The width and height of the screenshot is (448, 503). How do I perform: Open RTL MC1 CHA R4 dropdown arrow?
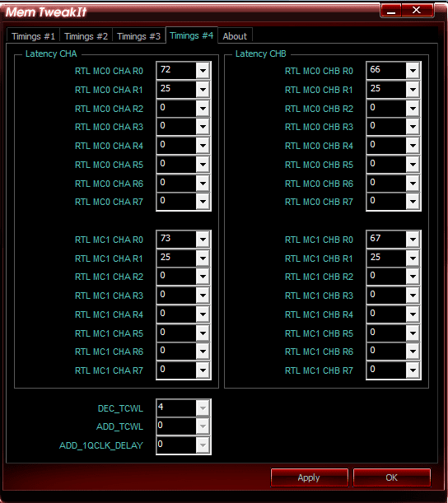tap(203, 314)
